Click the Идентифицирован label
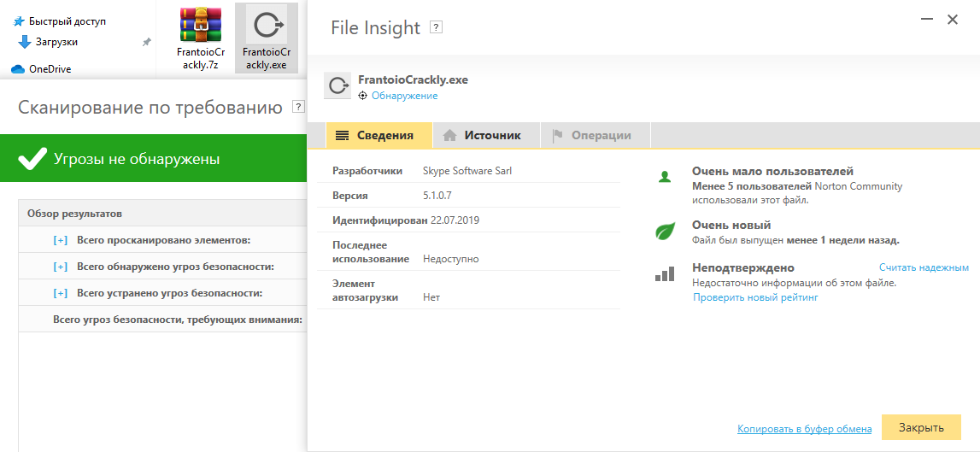The image size is (980, 452). (380, 220)
